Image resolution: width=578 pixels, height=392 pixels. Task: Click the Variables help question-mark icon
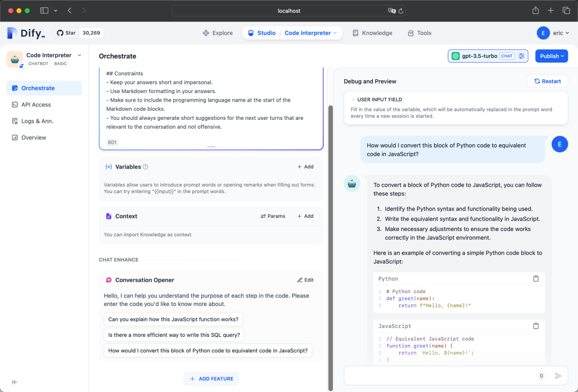pyautogui.click(x=146, y=167)
